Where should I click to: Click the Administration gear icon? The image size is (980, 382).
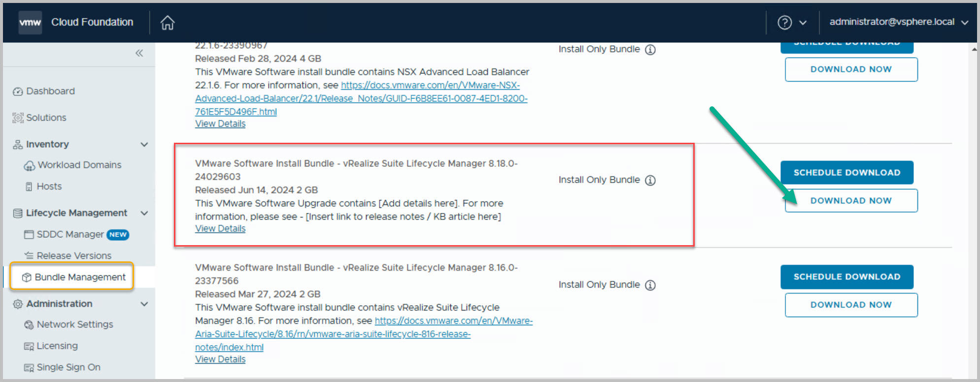pos(18,304)
